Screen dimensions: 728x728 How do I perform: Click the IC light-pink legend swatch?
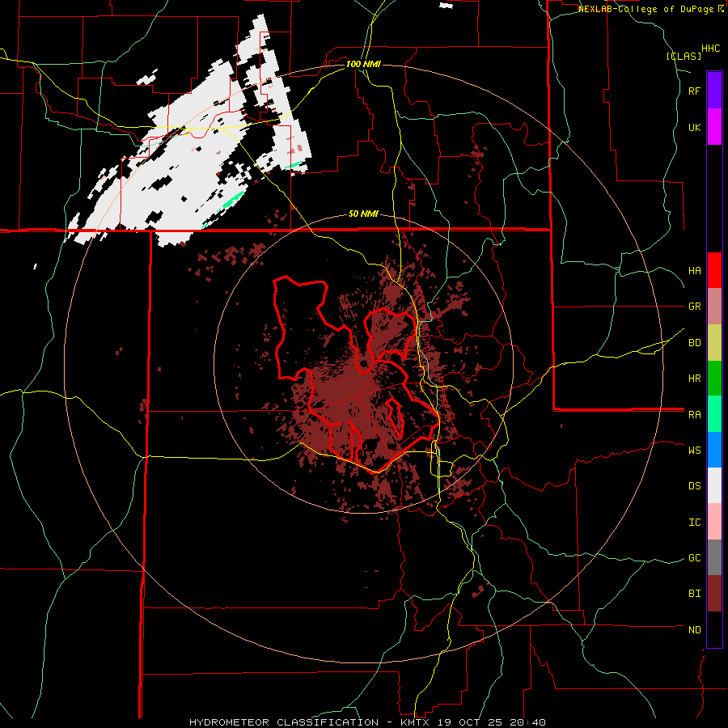click(714, 522)
